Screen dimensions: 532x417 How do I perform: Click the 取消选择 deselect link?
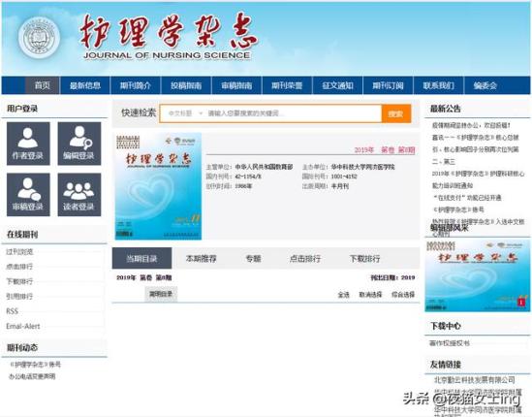[370, 295]
